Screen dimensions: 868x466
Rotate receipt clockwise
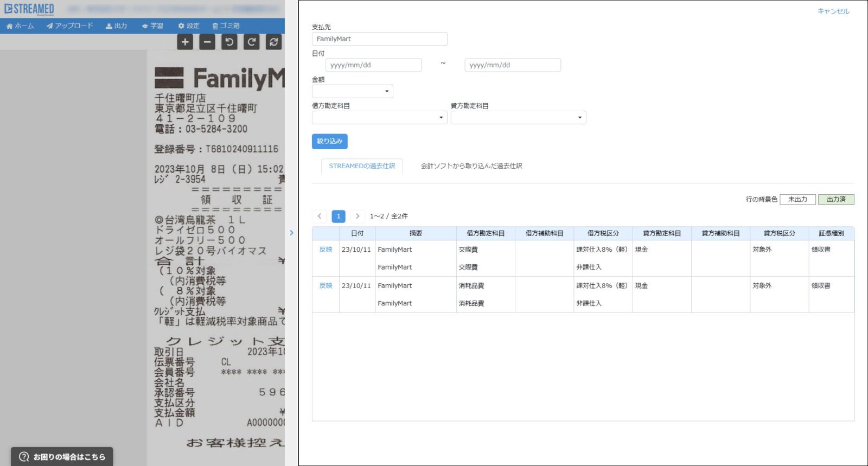pos(252,42)
